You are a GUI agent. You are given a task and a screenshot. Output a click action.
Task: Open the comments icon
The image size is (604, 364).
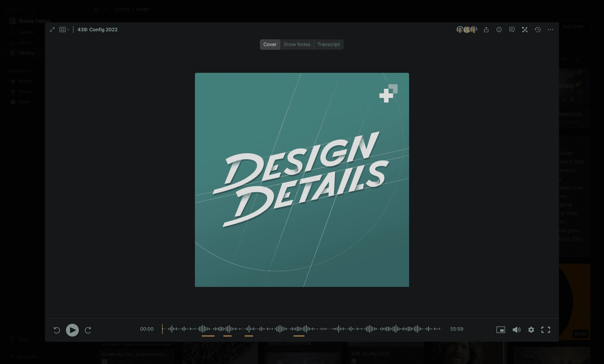click(x=512, y=30)
